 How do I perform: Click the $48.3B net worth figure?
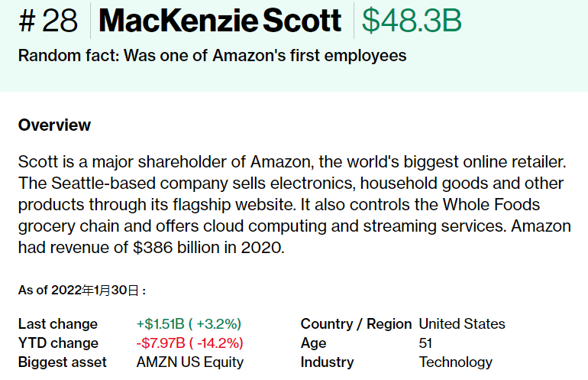pos(412,21)
